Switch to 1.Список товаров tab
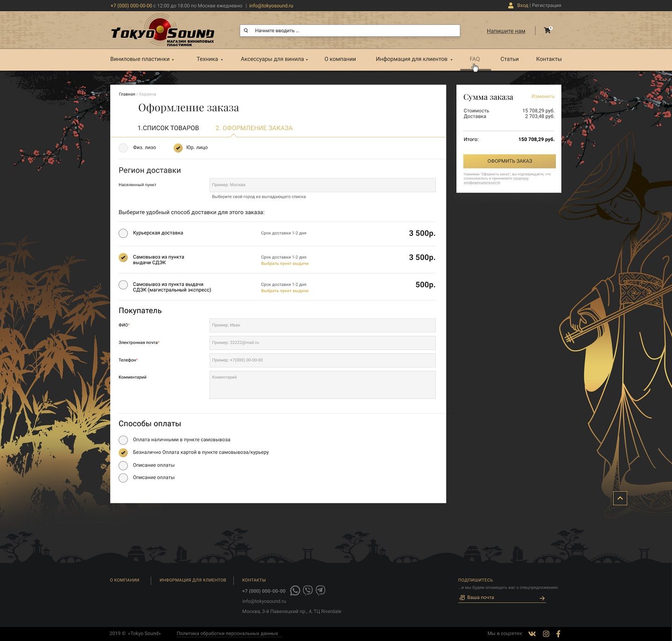 pos(168,128)
